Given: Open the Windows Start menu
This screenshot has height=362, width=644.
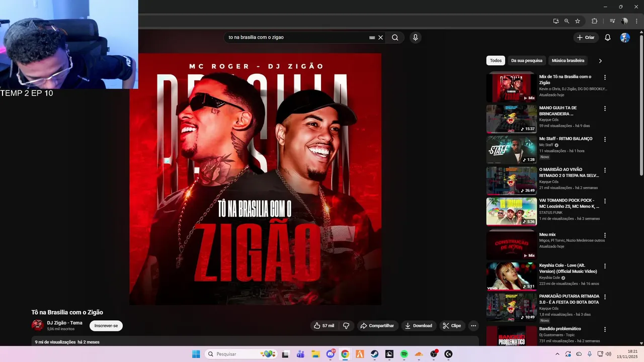Looking at the screenshot, I should coord(196,354).
